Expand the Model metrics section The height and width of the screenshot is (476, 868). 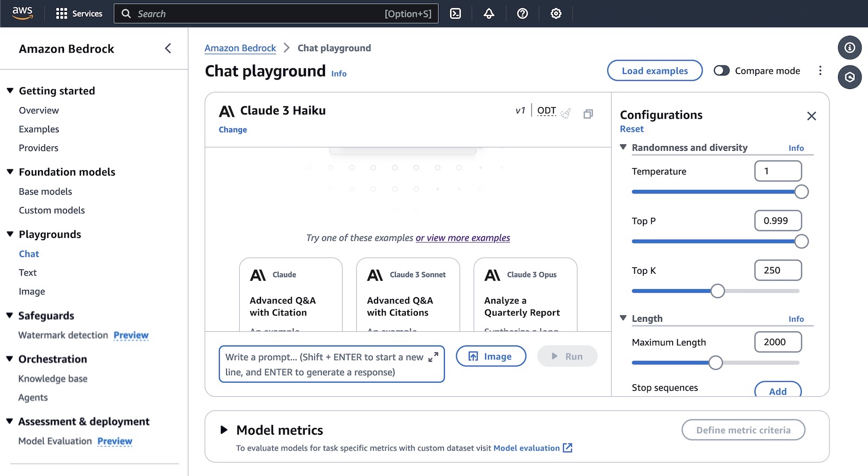click(224, 430)
